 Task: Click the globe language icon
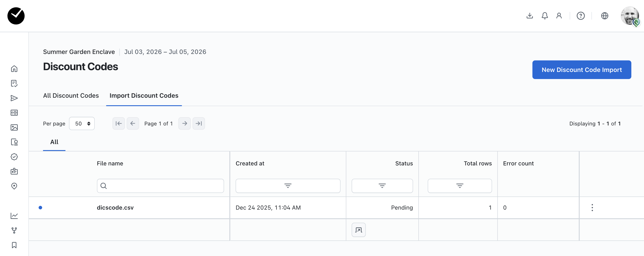click(x=605, y=16)
